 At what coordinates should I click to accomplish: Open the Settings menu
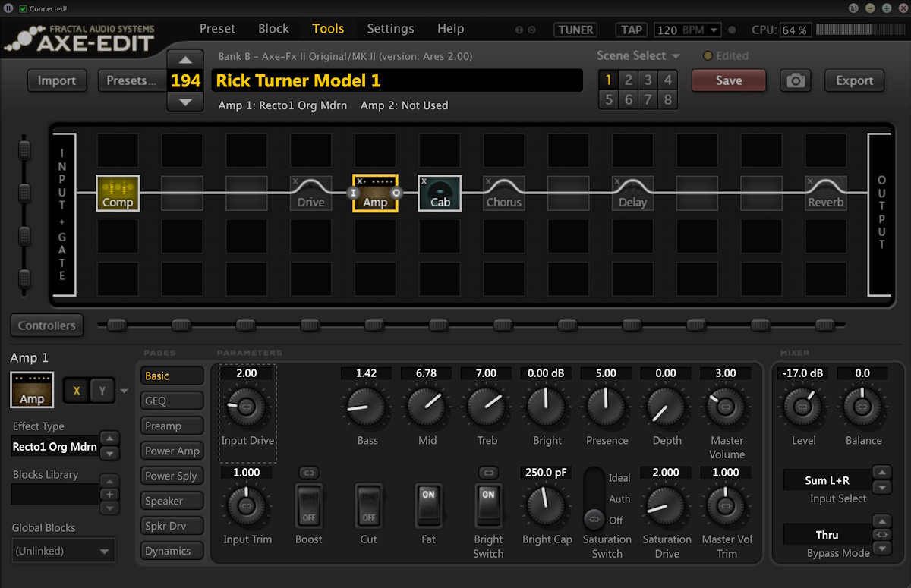tap(390, 29)
